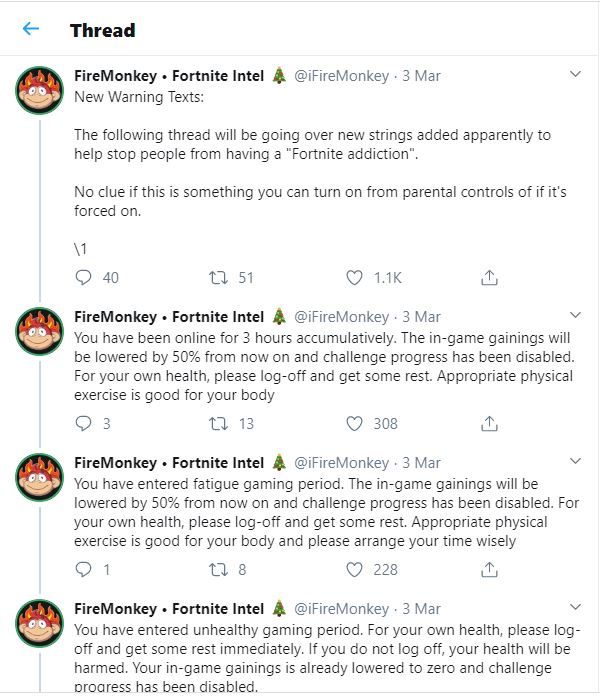Viewport: 600px width, 699px height.
Task: Like the tweet with 308 likes
Action: tap(354, 424)
